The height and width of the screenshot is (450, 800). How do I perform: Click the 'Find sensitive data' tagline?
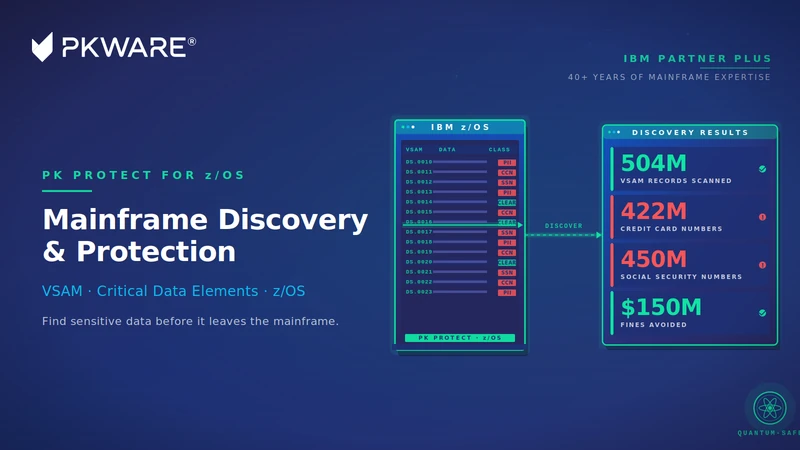coord(190,321)
